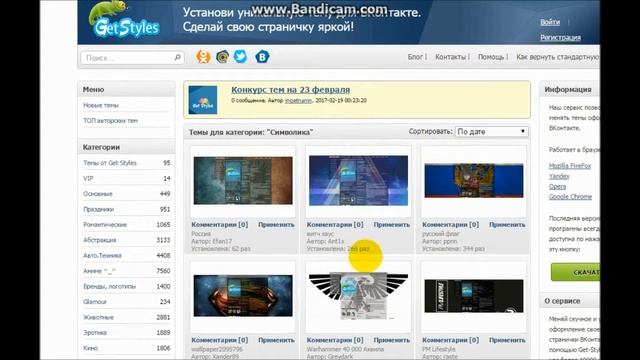Open the Сортировать По дате dropdown
This screenshot has height=360, width=640.
(x=491, y=132)
